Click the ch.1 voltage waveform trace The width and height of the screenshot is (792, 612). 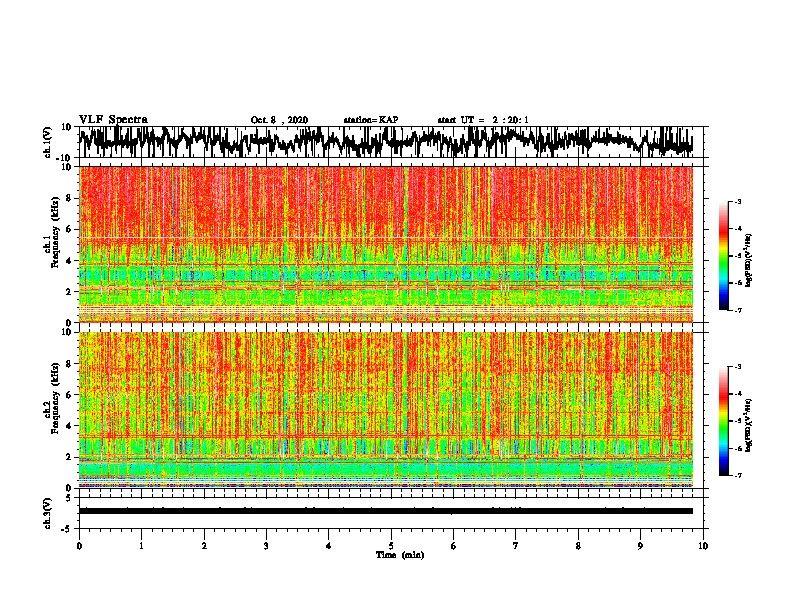point(385,141)
